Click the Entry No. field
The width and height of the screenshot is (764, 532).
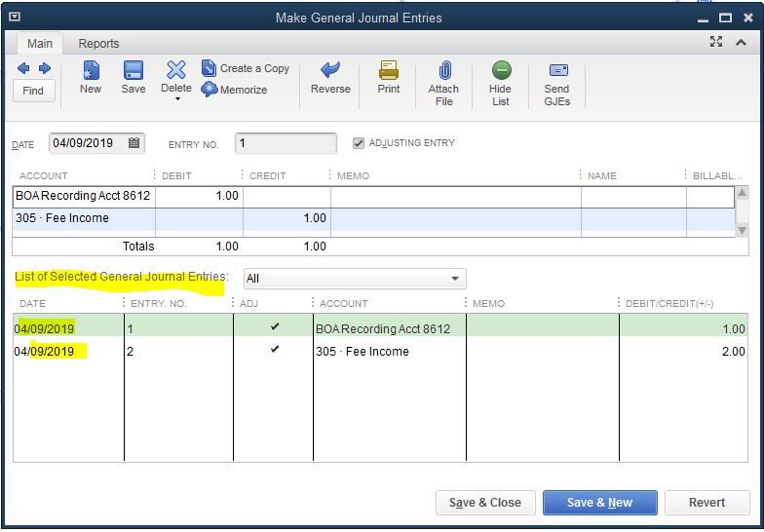(x=286, y=143)
